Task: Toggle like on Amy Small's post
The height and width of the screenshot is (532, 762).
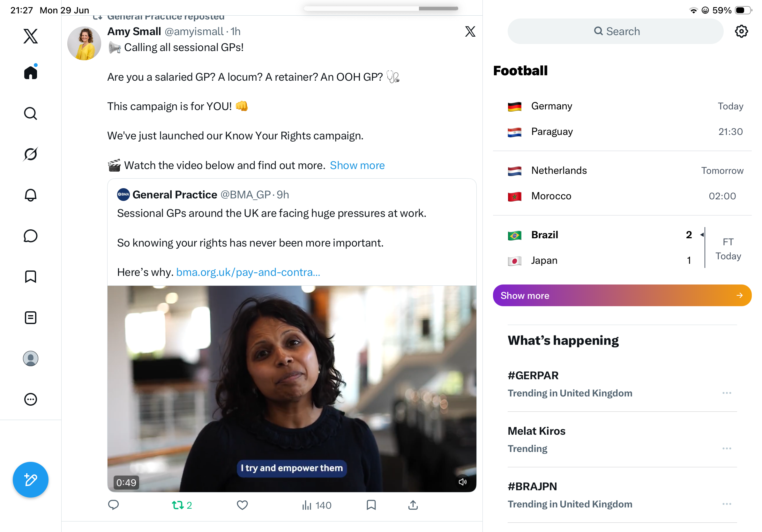Action: pos(242,505)
